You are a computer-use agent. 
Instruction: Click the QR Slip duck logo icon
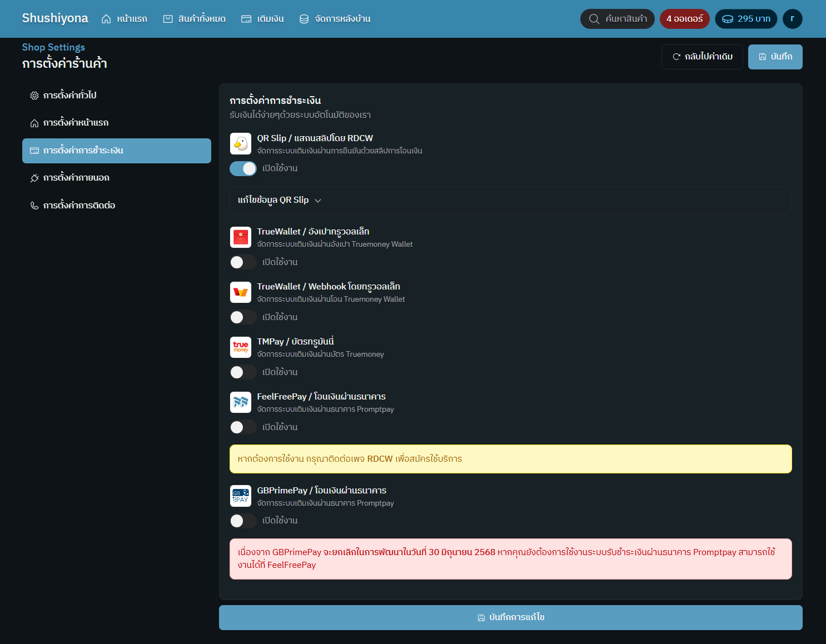pyautogui.click(x=241, y=144)
